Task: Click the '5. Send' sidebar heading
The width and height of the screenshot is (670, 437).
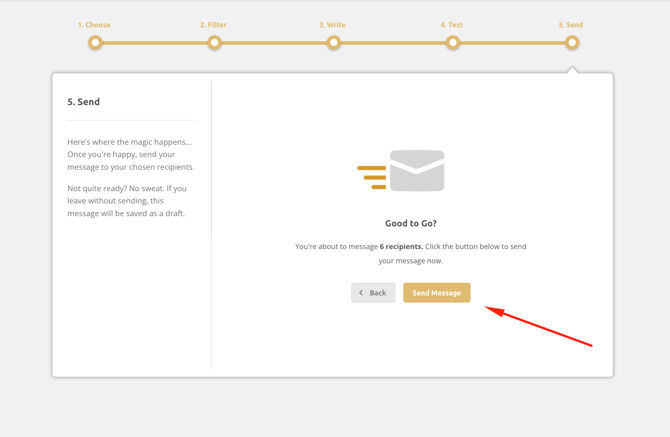Action: pyautogui.click(x=84, y=102)
